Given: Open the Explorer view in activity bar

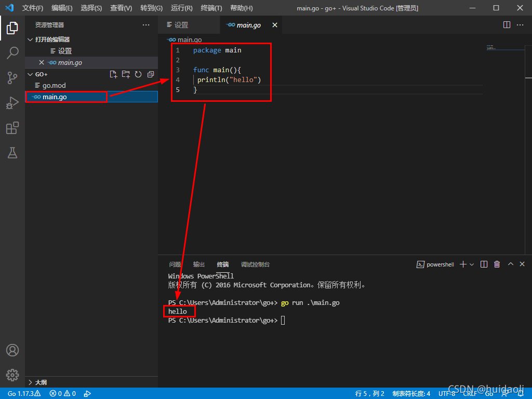Looking at the screenshot, I should 12,28.
